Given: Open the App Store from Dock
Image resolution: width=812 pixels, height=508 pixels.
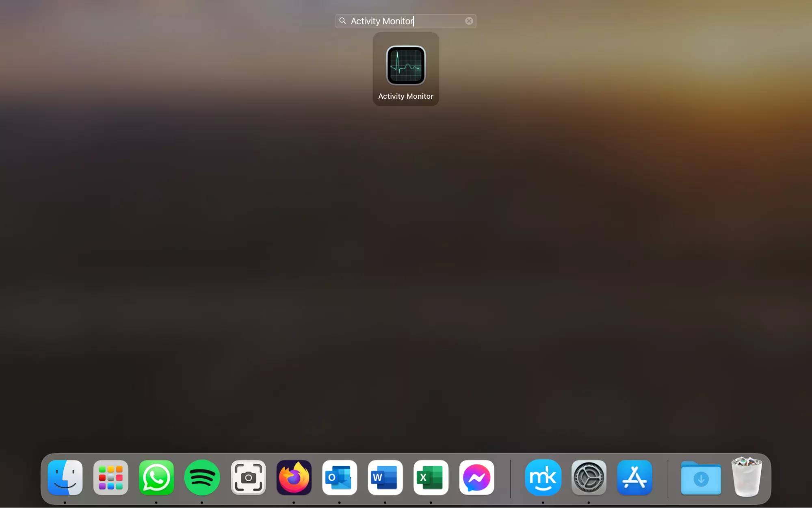Looking at the screenshot, I should point(634,478).
